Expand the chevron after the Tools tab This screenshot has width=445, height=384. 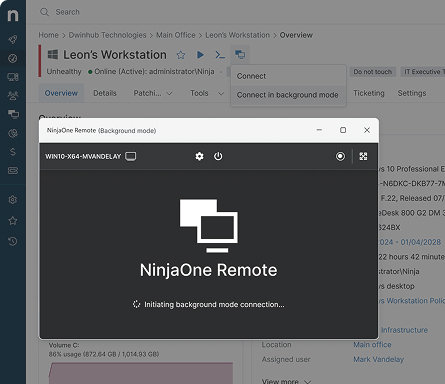(x=221, y=94)
